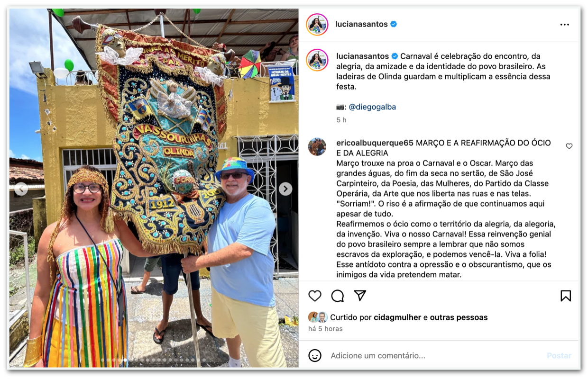
Task: Open ericoalbuquerque65's profile avatar
Action: (x=317, y=147)
